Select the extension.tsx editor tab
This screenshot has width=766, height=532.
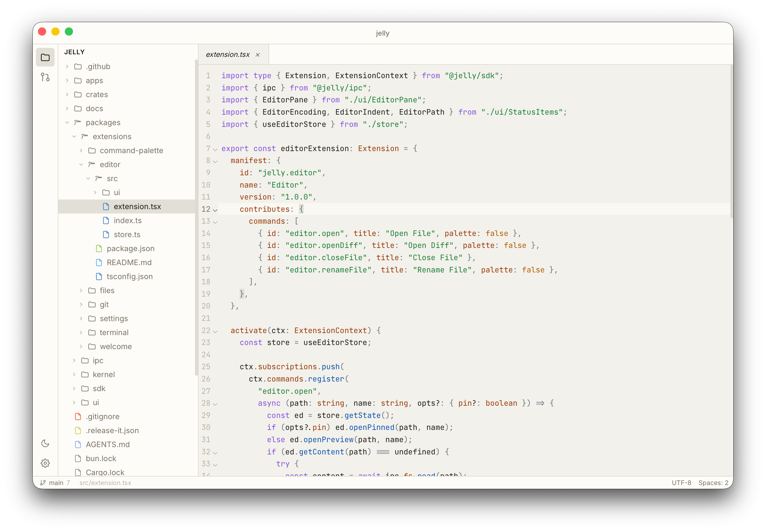pos(234,54)
